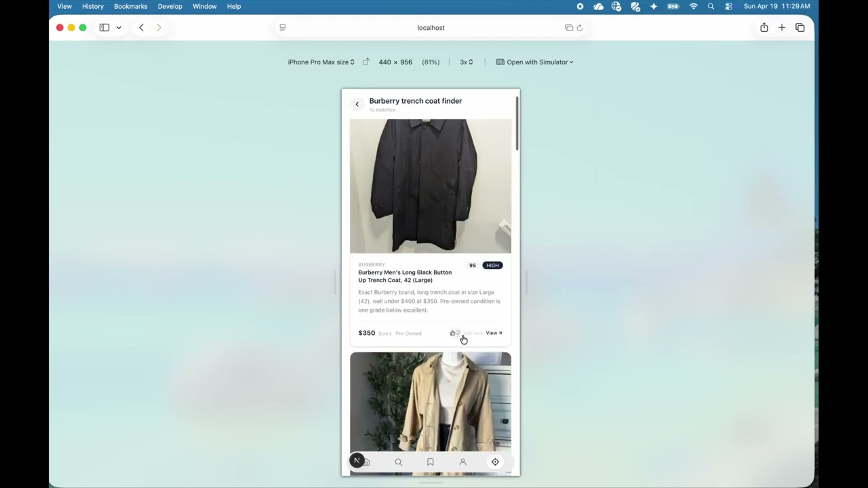Click the HIGH confidence badge
This screenshot has height=488, width=868.
492,265
